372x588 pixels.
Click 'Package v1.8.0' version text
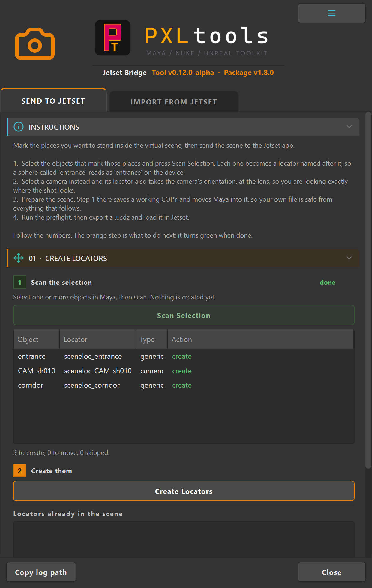(x=249, y=73)
